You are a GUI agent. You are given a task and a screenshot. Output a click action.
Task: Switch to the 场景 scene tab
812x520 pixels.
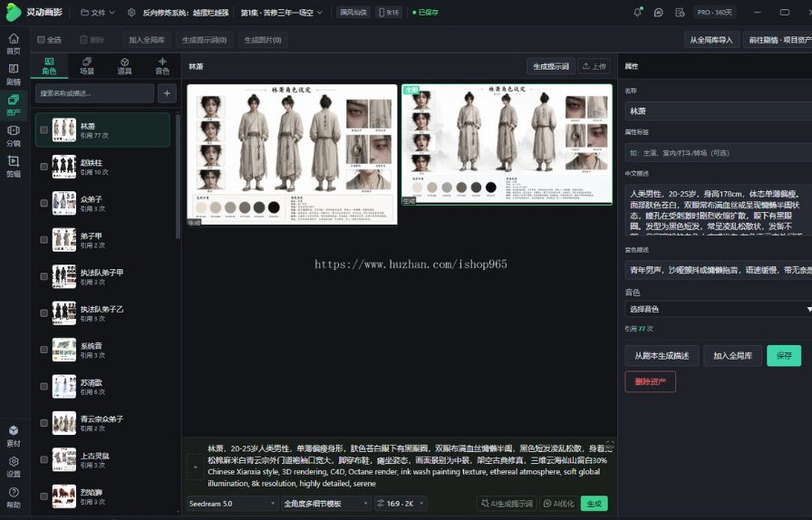[87, 66]
